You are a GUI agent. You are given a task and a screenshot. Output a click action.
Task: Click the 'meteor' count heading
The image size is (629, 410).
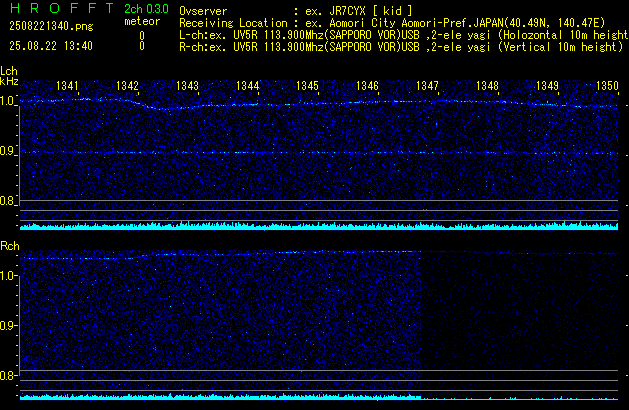(x=142, y=21)
